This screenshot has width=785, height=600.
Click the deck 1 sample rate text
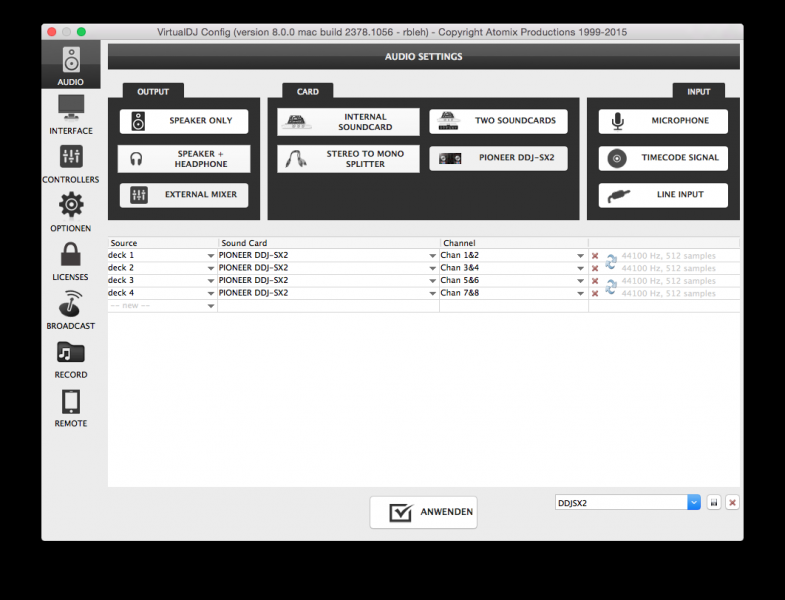668,255
